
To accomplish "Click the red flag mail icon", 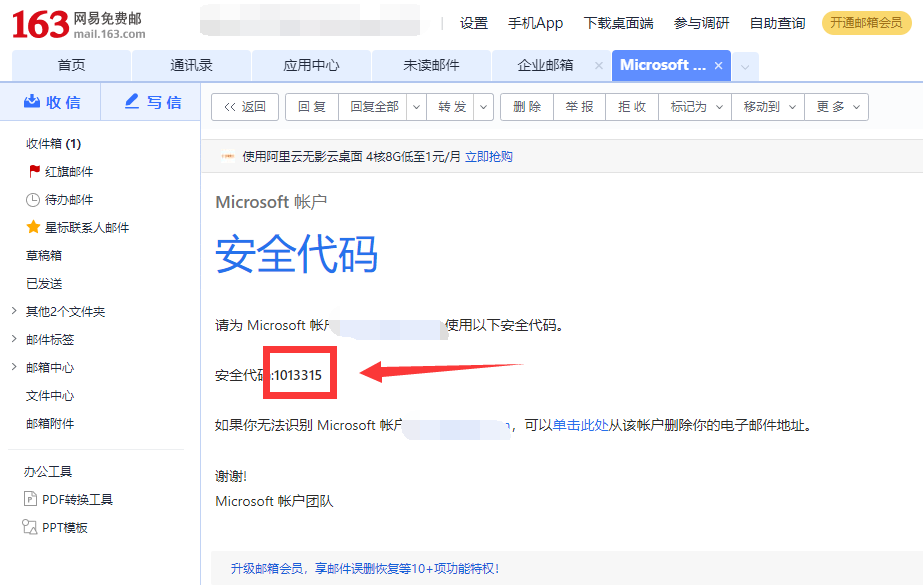I will point(34,172).
